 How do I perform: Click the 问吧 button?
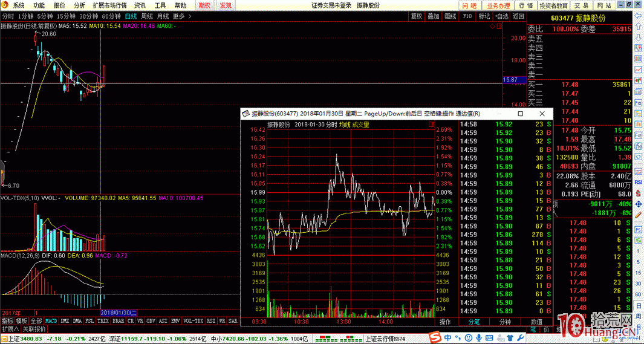click(x=469, y=5)
